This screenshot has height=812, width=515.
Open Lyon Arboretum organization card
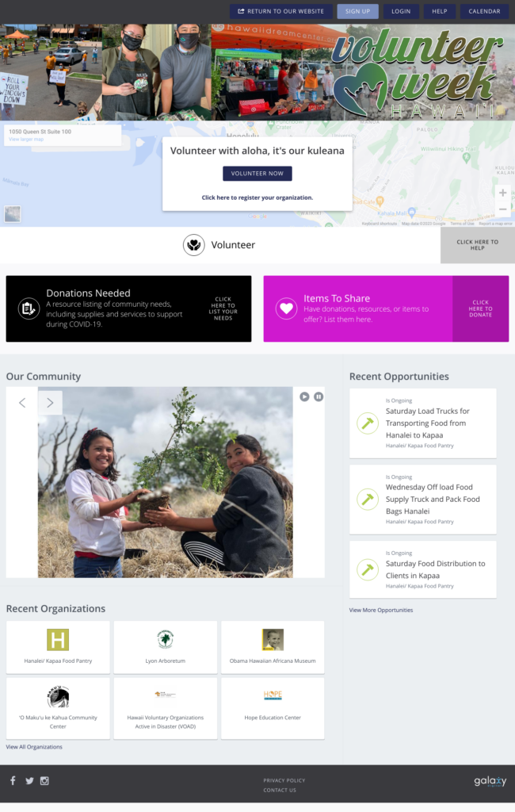(165, 647)
